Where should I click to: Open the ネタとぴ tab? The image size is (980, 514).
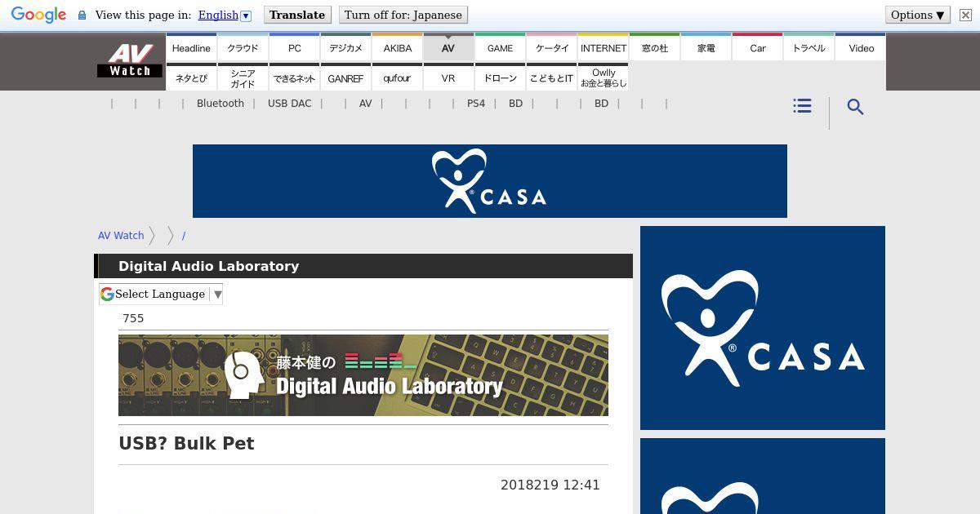[191, 78]
